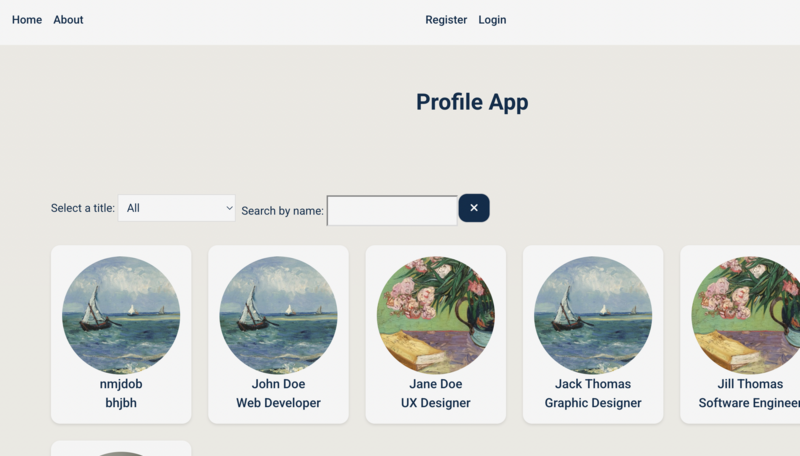
Task: Click the UX Designer title text
Action: coord(436,403)
